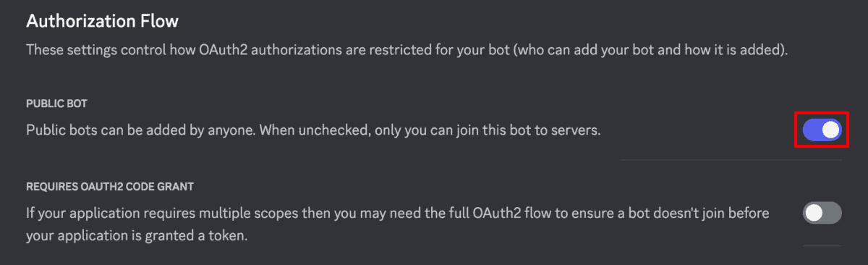Viewport: 868px width, 265px height.
Task: Click the REQUIRES OAUTH2 CODE GRANT label
Action: 110,187
